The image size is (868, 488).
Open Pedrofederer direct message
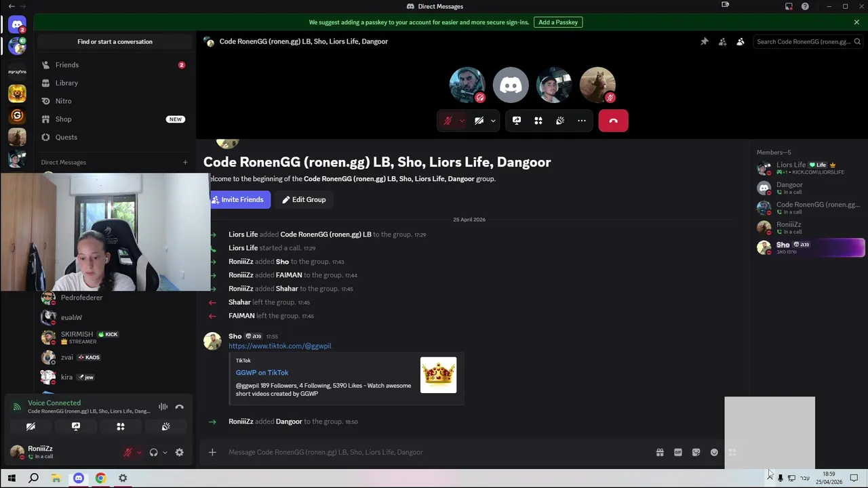click(114, 298)
